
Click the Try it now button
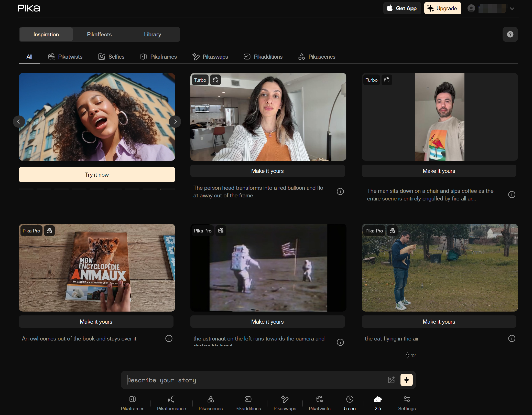[97, 175]
